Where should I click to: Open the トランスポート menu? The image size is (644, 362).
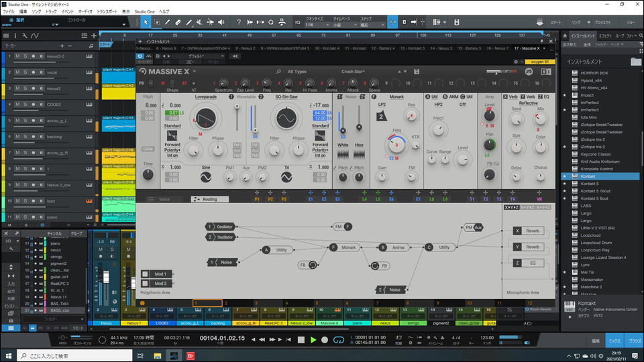click(107, 11)
